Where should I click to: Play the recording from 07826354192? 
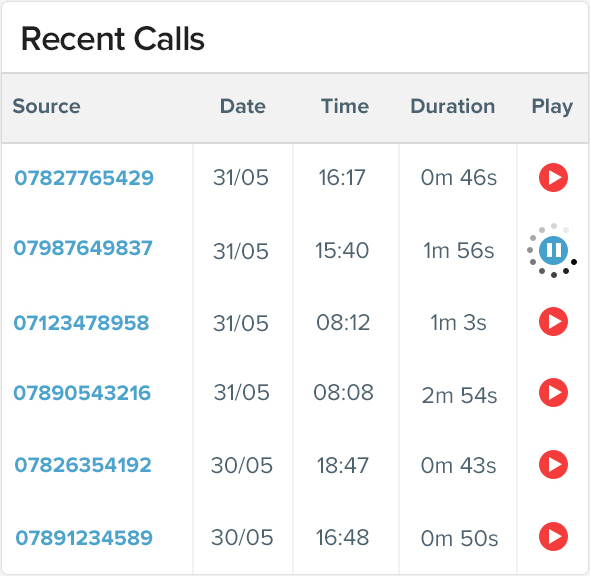(x=553, y=465)
